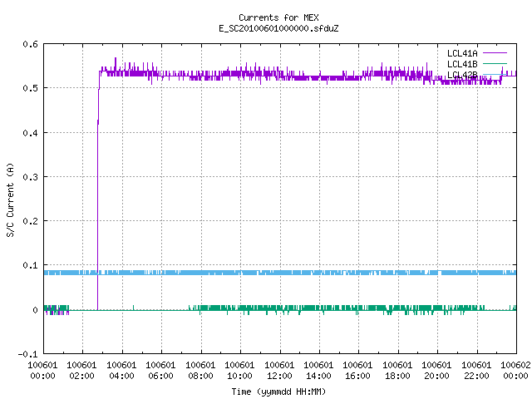
Task: Click the 100601 12:00 x-axis tick label
Action: pyautogui.click(x=279, y=371)
